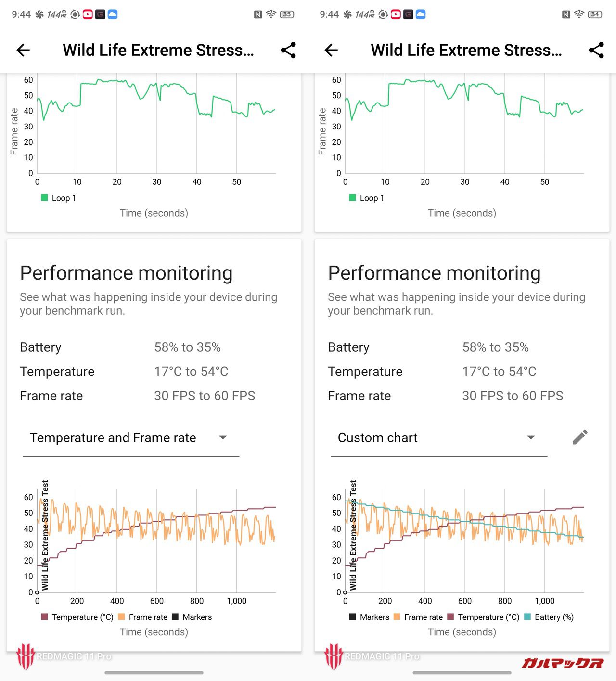Tap the left navigation gesture bar
This screenshot has height=681, width=616.
coord(154,672)
